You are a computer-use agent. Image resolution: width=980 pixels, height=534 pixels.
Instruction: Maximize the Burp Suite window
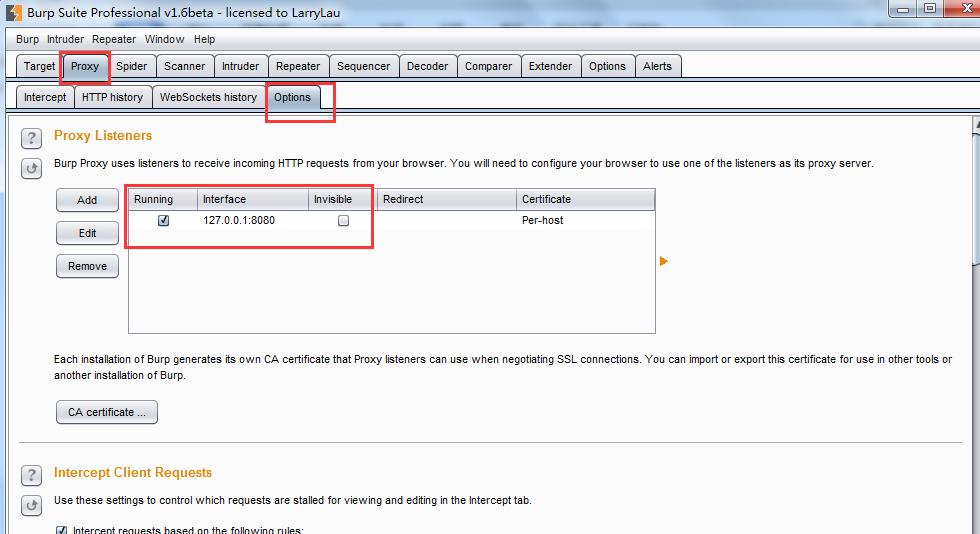(931, 9)
